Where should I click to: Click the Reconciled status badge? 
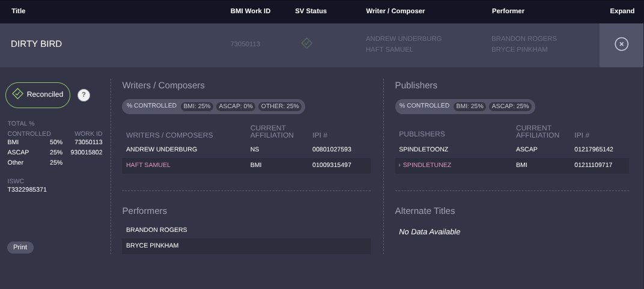pyautogui.click(x=38, y=95)
